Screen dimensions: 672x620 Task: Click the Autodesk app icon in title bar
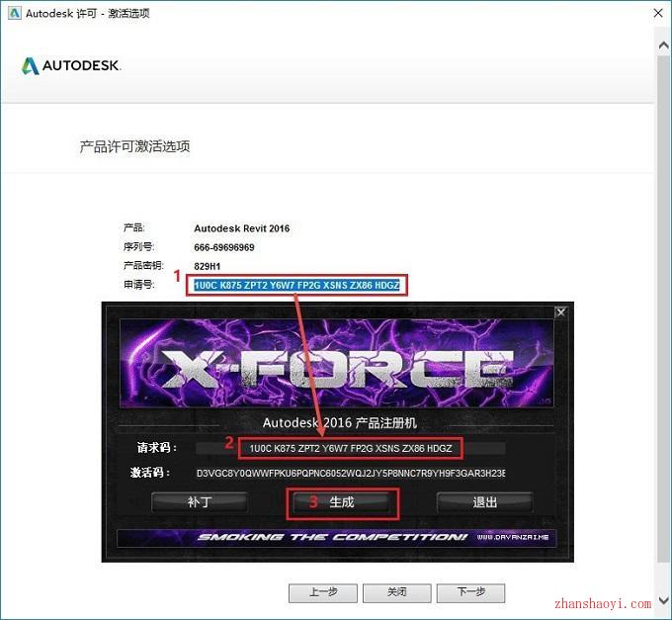point(14,13)
